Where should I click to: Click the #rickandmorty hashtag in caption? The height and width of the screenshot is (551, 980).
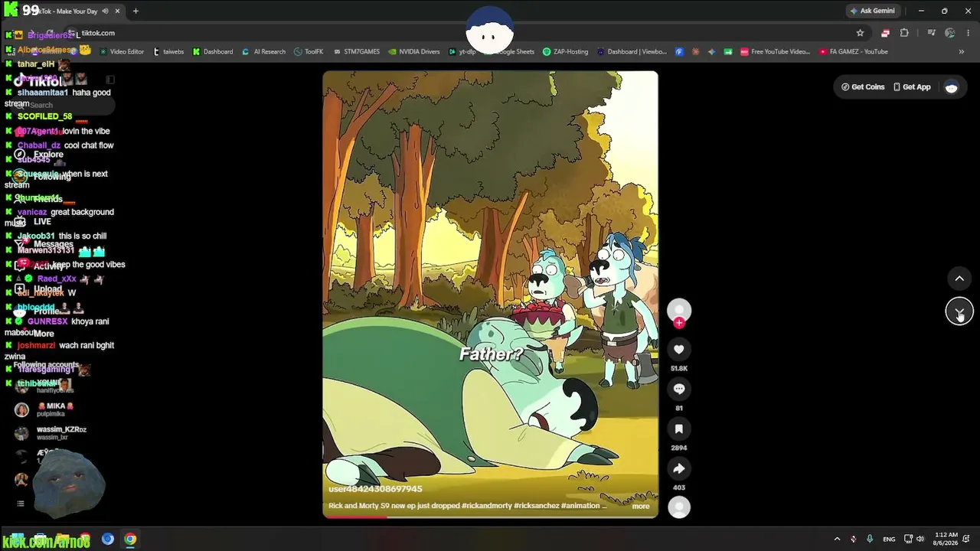click(488, 506)
